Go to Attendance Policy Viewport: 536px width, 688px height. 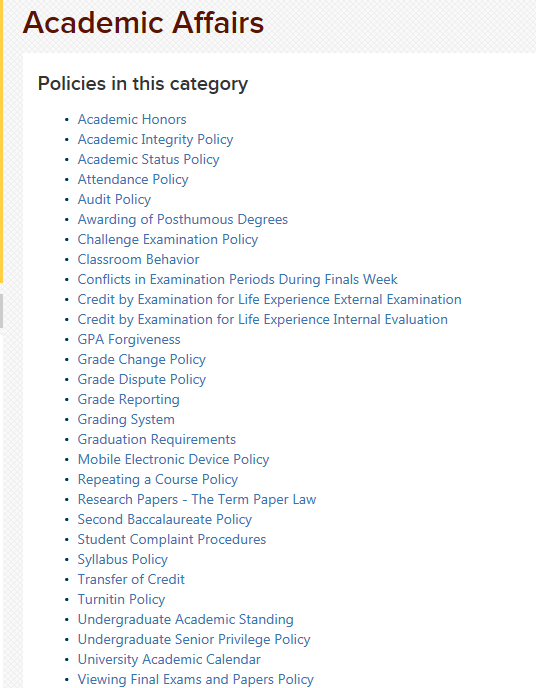tap(133, 179)
